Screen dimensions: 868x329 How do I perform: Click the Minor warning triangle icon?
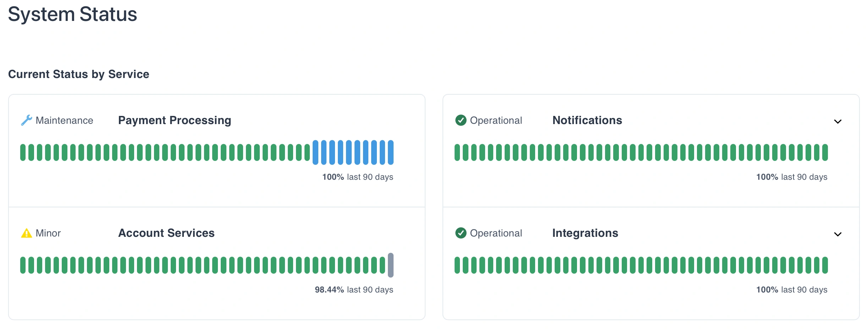point(27,233)
